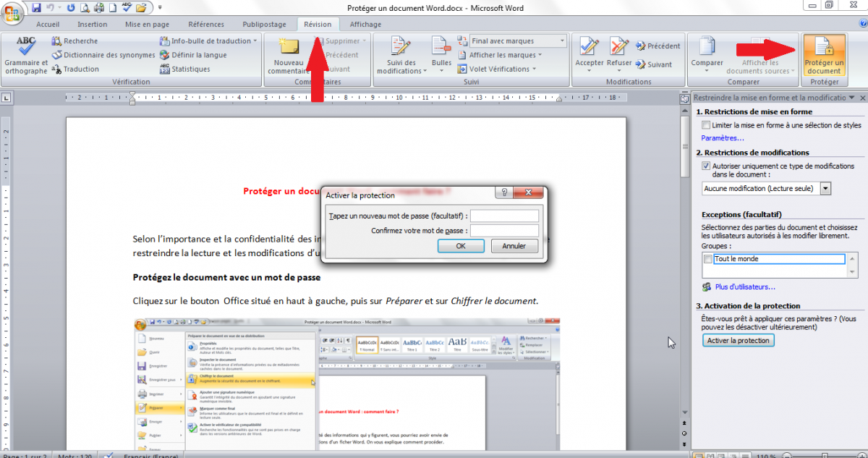This screenshot has width=868, height=458.
Task: Click the tab selector left of the ruler
Action: (7, 98)
